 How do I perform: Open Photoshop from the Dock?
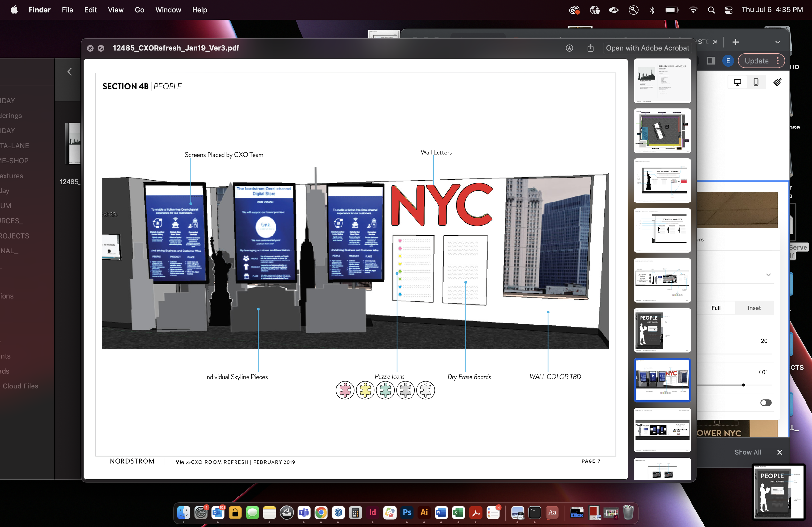coord(407,512)
